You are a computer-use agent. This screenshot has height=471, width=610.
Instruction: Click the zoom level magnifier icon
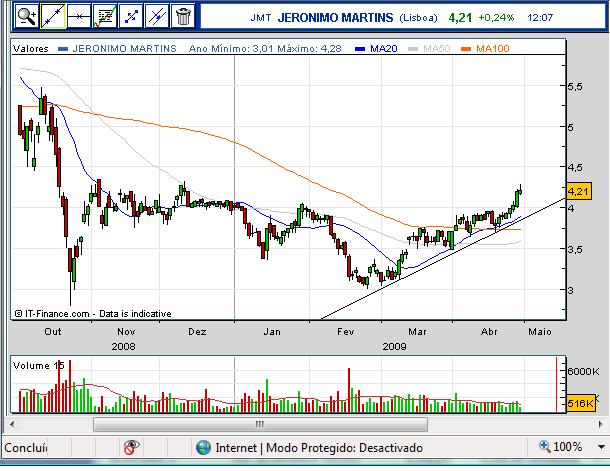(x=544, y=446)
